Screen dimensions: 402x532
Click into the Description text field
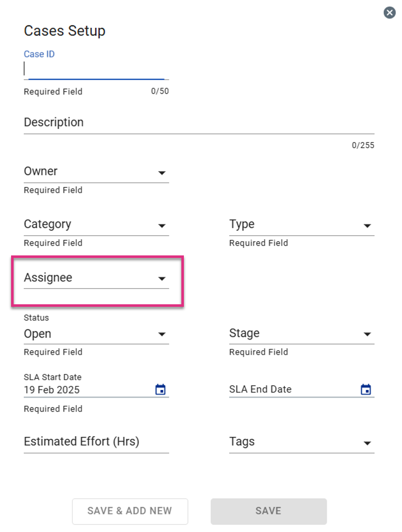[x=199, y=122]
